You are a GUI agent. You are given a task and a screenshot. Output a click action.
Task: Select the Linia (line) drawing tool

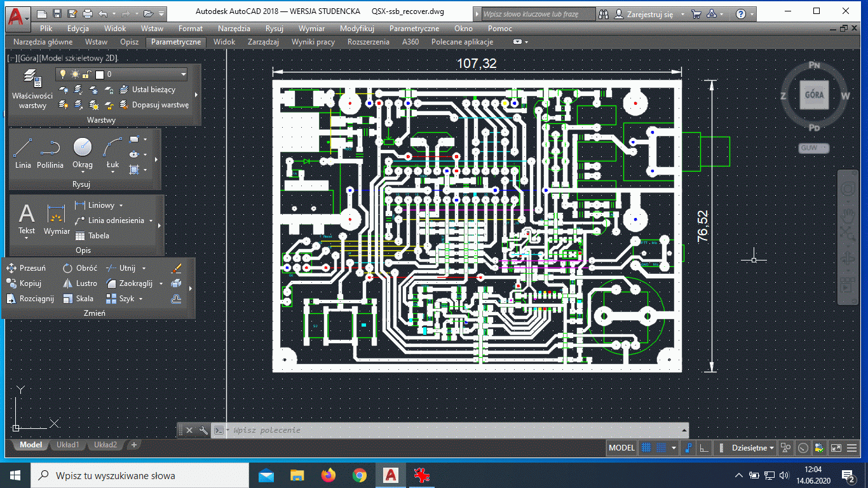(23, 153)
